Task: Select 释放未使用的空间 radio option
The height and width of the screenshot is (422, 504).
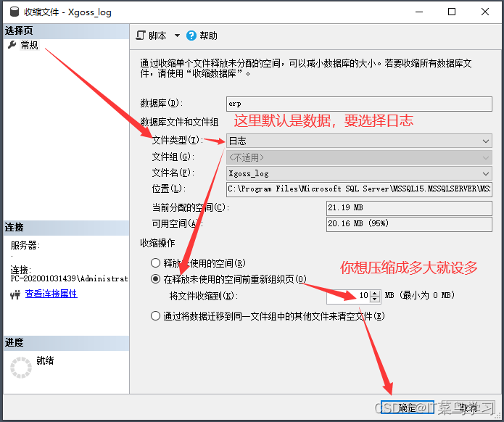Action: click(x=155, y=263)
